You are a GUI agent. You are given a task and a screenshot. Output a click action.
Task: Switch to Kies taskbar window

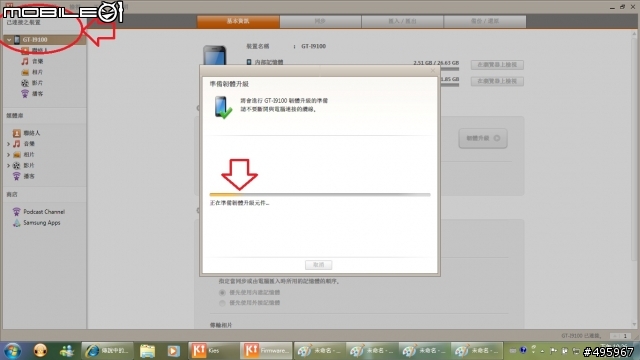(213, 351)
